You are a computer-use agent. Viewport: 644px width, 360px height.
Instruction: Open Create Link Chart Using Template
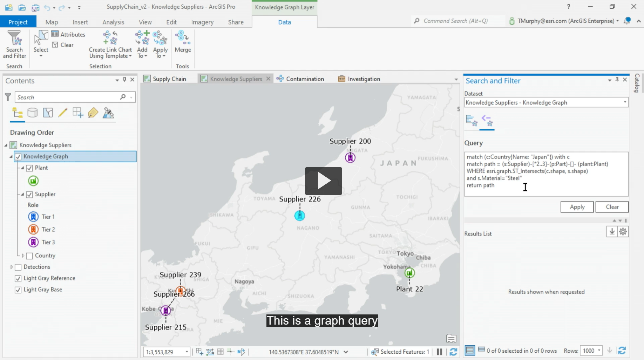tap(110, 45)
